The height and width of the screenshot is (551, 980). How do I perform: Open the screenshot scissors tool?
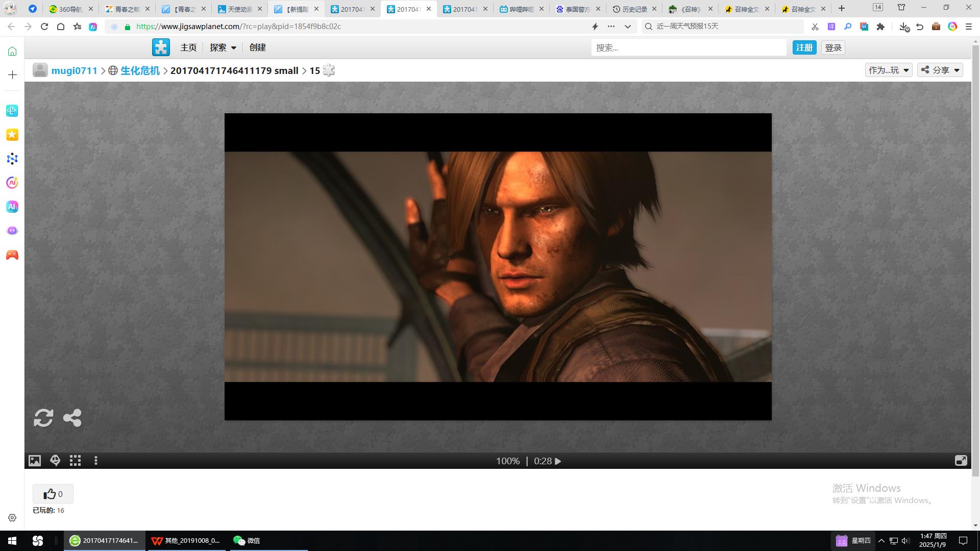point(815,27)
